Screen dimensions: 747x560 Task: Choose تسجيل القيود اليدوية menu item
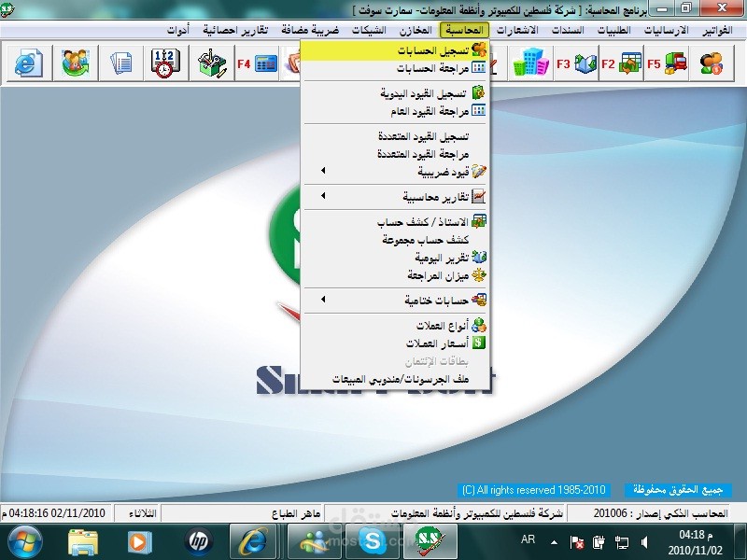(x=395, y=93)
